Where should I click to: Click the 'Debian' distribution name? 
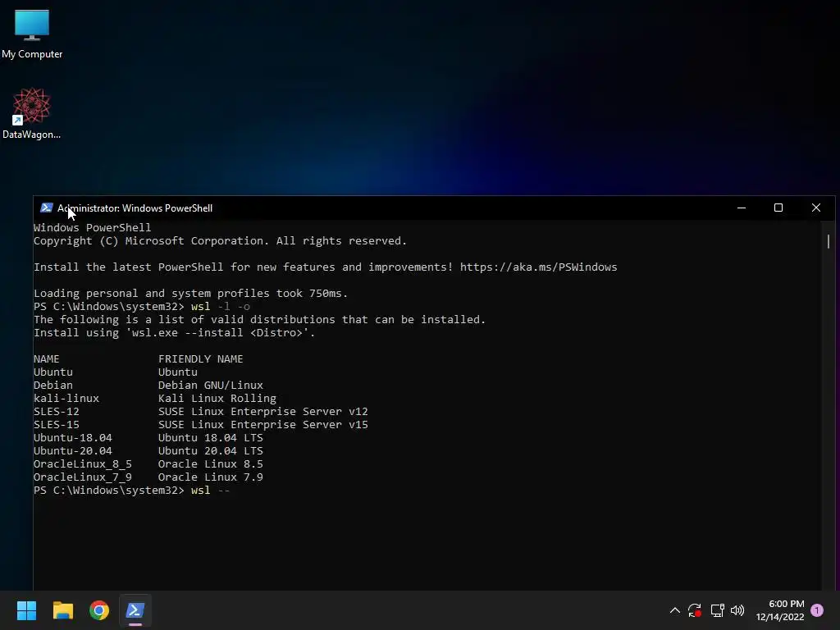53,386
